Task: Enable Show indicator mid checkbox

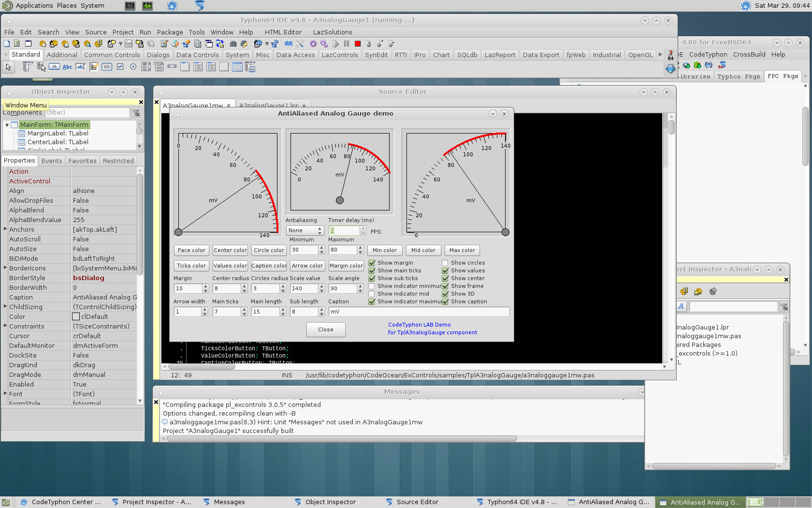Action: click(372, 294)
